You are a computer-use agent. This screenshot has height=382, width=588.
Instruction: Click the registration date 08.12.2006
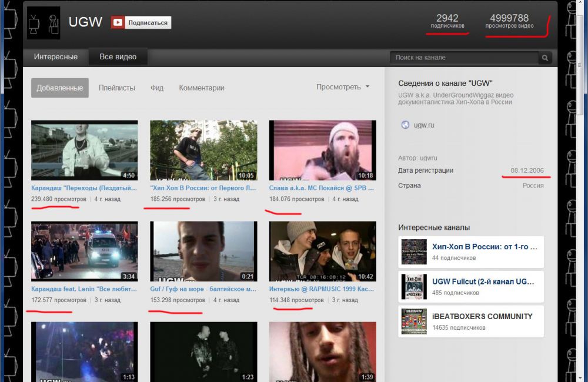[x=527, y=170]
